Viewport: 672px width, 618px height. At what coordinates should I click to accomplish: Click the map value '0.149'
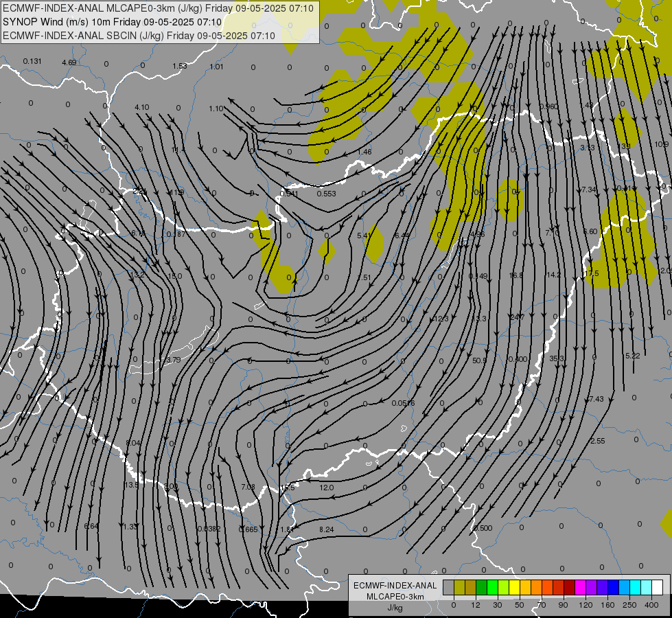click(478, 276)
